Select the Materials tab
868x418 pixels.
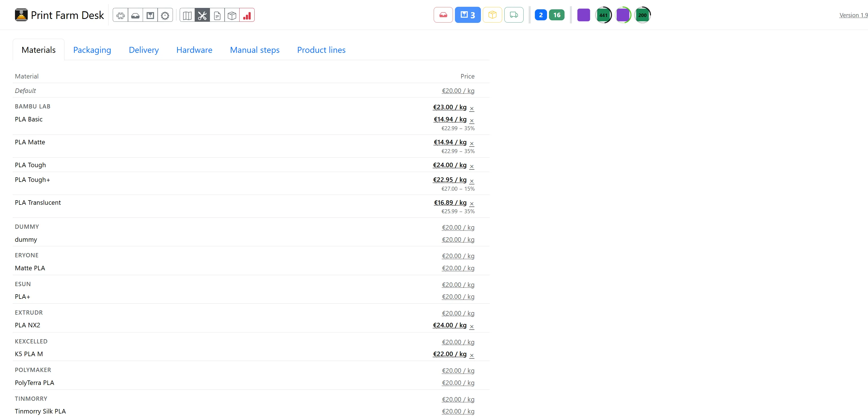click(x=38, y=50)
